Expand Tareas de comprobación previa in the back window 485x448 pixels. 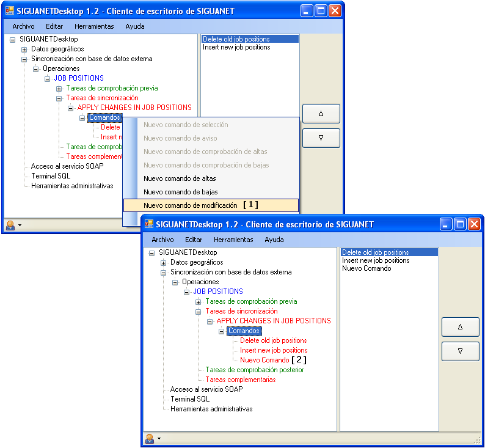(x=59, y=89)
